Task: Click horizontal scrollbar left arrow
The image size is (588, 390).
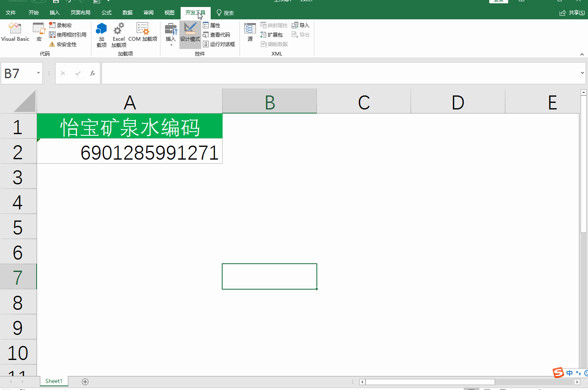Action: [362, 382]
